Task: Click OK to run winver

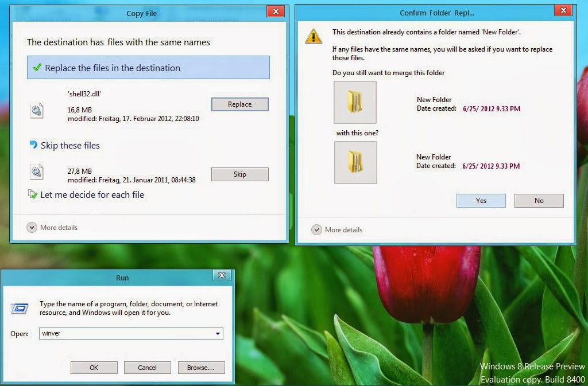Action: (x=94, y=367)
